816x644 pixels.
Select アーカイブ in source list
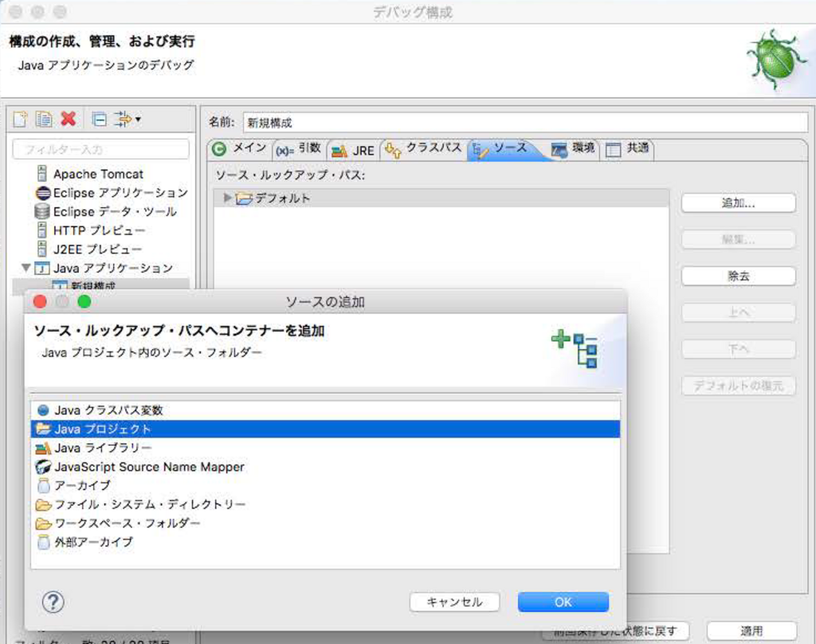[325, 485]
